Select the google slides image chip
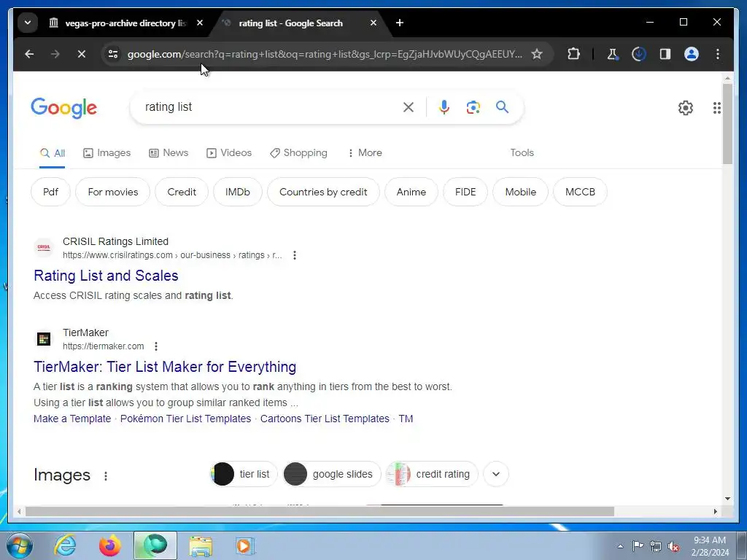 pos(332,474)
